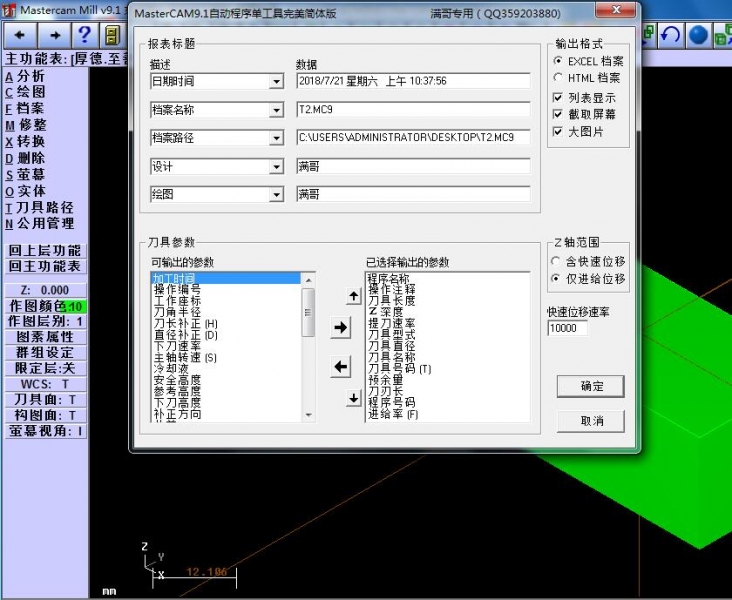The image size is (732, 600).
Task: Open the X 转换 menu
Action: pos(25,141)
